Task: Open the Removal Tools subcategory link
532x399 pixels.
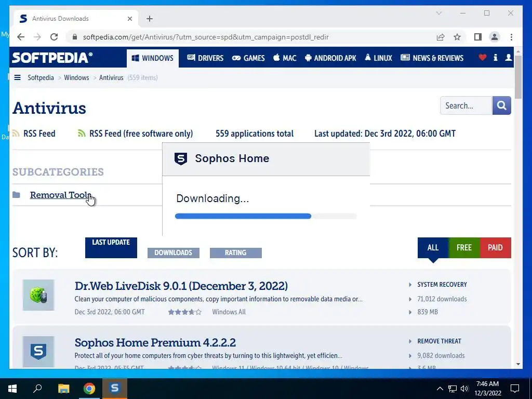Action: point(60,195)
